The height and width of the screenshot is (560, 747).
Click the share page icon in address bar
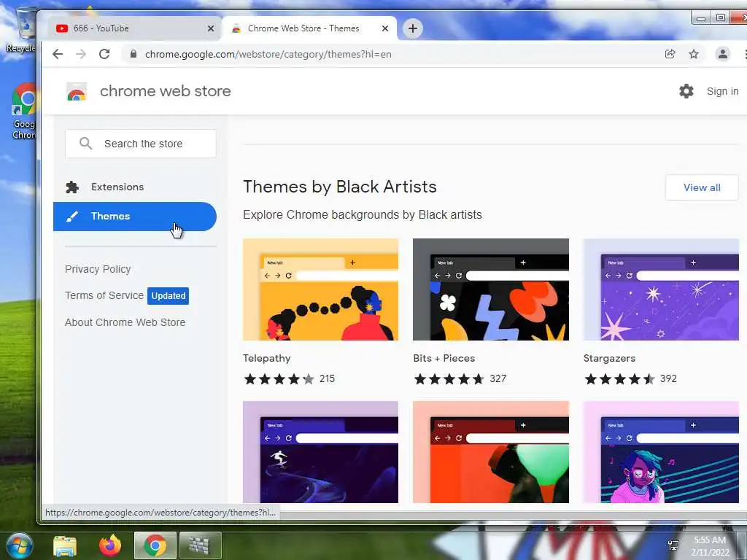click(670, 54)
